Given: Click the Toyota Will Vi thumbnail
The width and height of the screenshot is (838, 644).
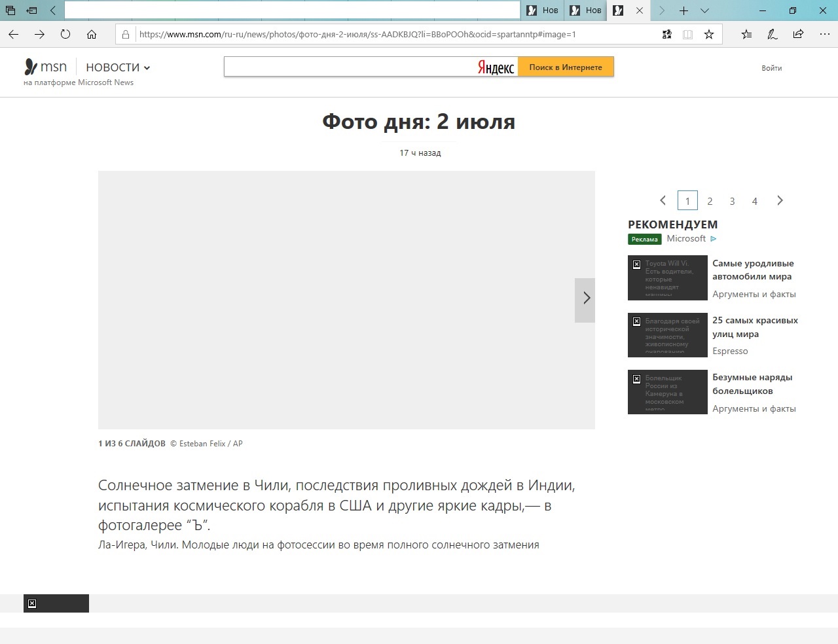Looking at the screenshot, I should coord(667,277).
